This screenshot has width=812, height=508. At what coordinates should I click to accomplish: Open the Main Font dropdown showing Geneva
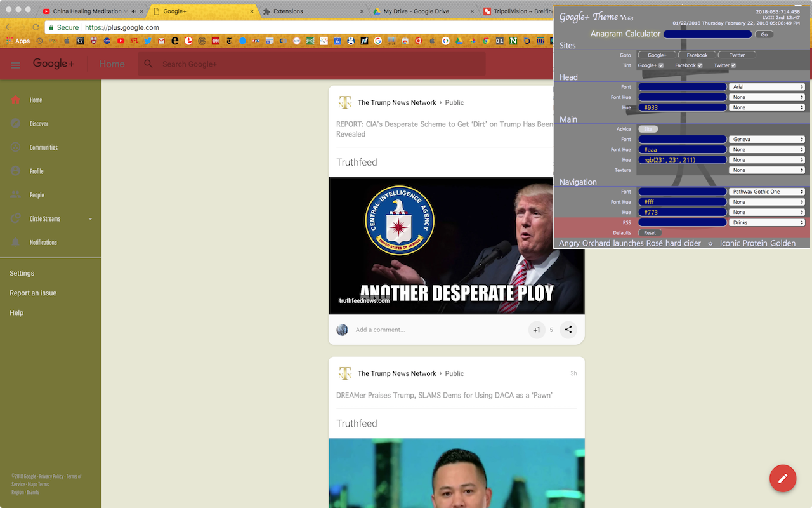(767, 139)
